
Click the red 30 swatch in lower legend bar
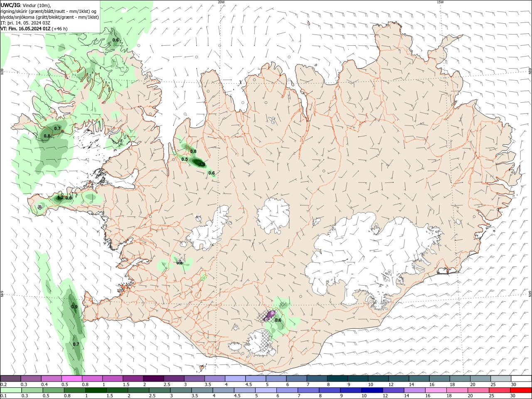point(521,390)
